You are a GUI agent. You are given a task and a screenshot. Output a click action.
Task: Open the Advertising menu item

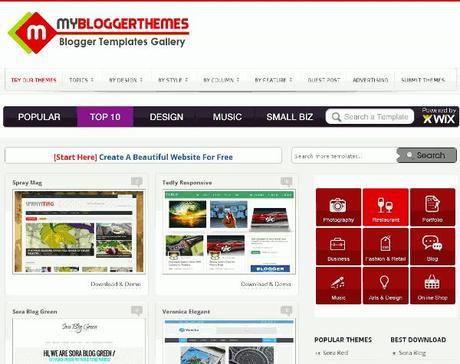pos(370,80)
